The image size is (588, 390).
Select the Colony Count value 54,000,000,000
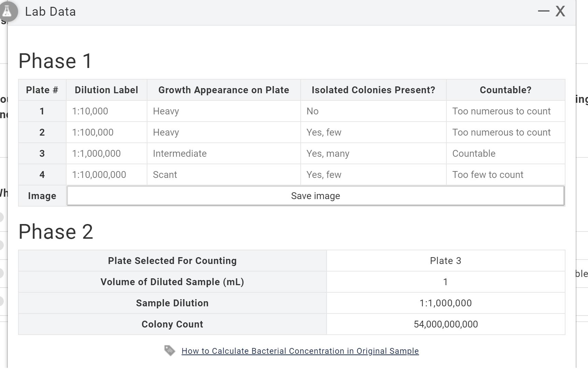445,324
